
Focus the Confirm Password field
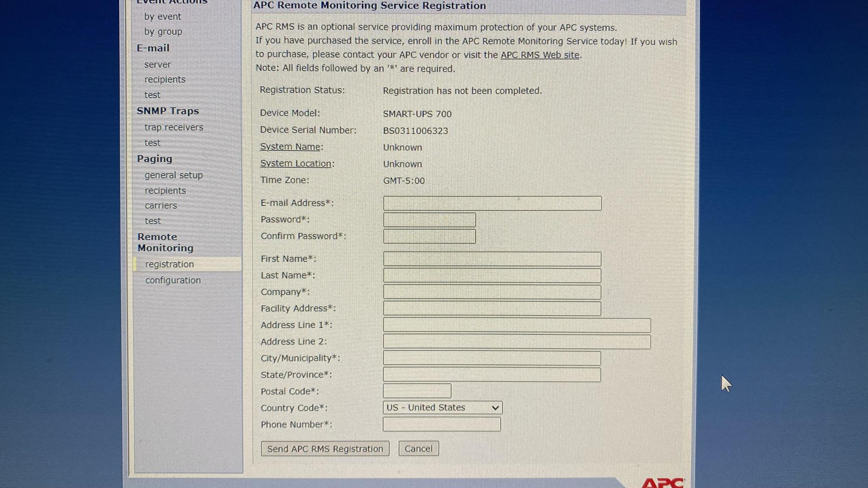429,236
